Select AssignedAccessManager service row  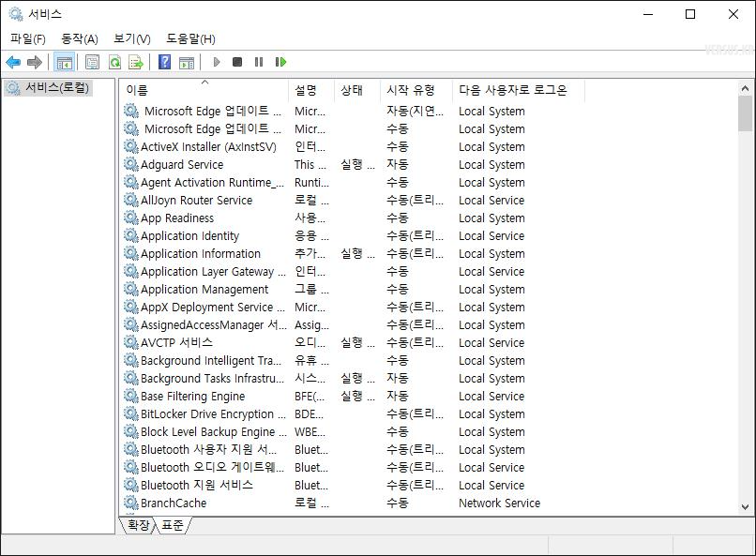[353, 324]
